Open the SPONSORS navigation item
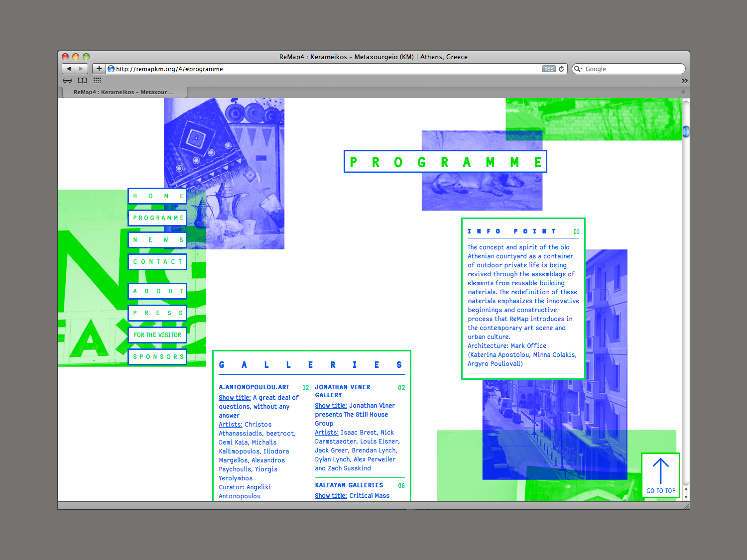Screen dimensions: 747x560 (x=157, y=357)
